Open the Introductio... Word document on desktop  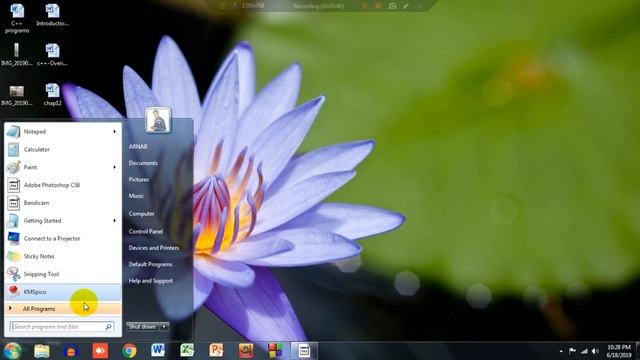click(x=52, y=16)
